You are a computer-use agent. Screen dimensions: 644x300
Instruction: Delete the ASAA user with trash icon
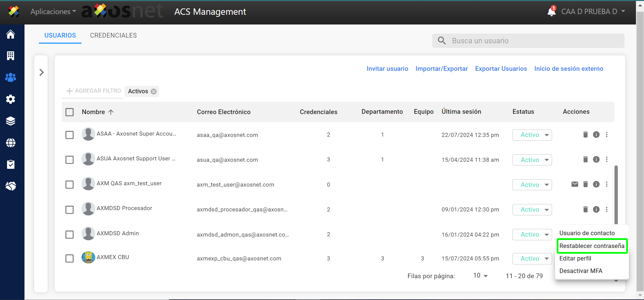[585, 135]
